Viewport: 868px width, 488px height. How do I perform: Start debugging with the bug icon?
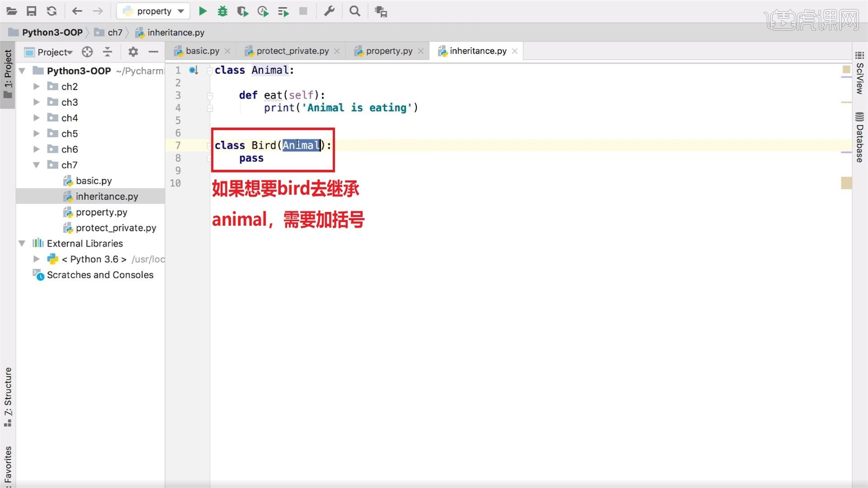coord(222,11)
